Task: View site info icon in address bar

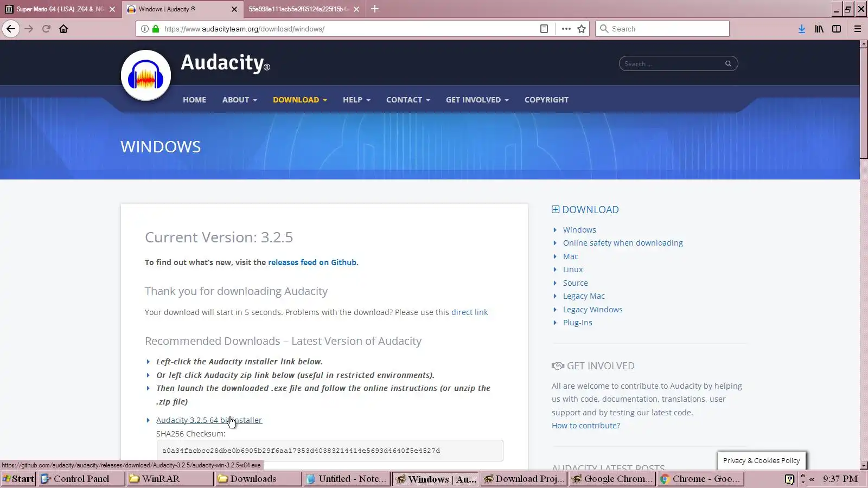Action: 145,29
